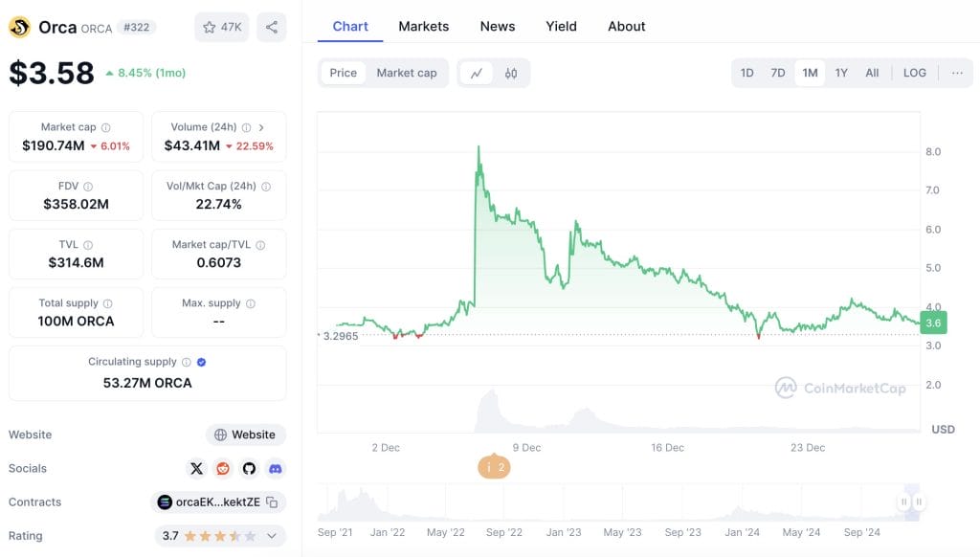Open the Website link button
The width and height of the screenshot is (980, 557).
click(246, 434)
